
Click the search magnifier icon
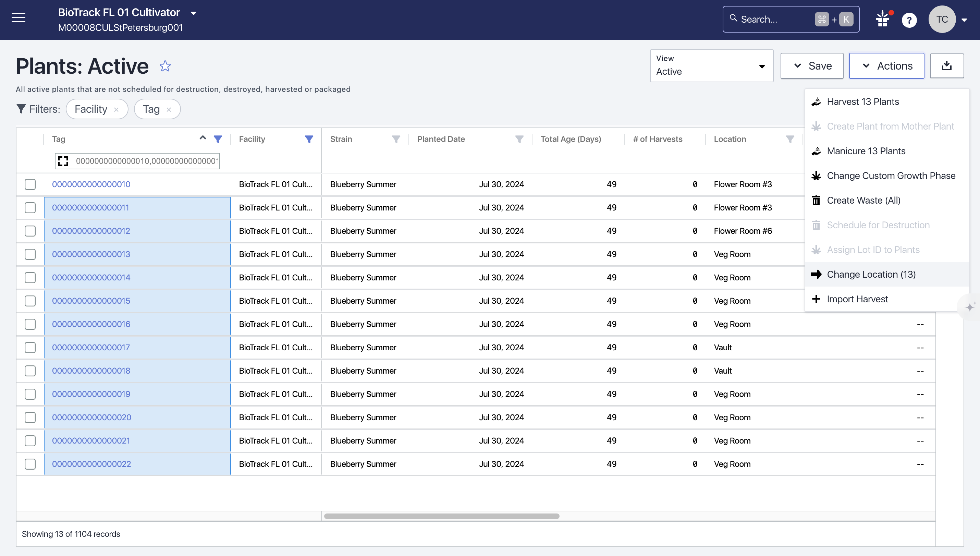[734, 18]
